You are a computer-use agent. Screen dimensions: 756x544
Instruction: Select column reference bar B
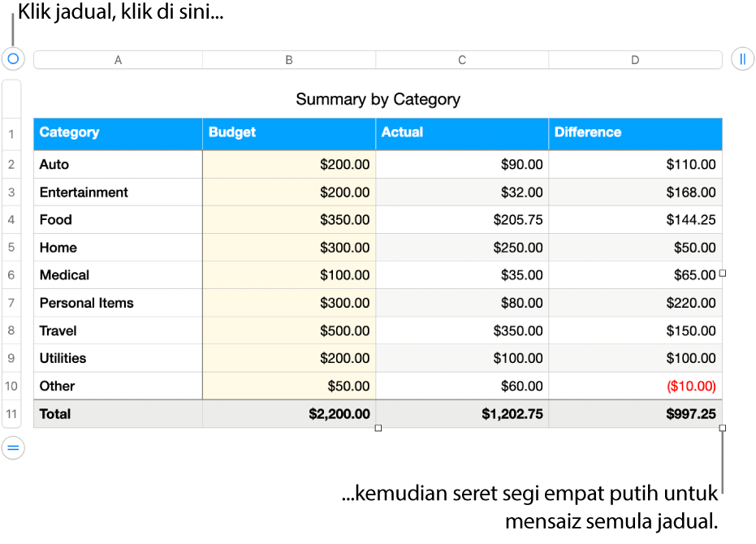coord(289,59)
